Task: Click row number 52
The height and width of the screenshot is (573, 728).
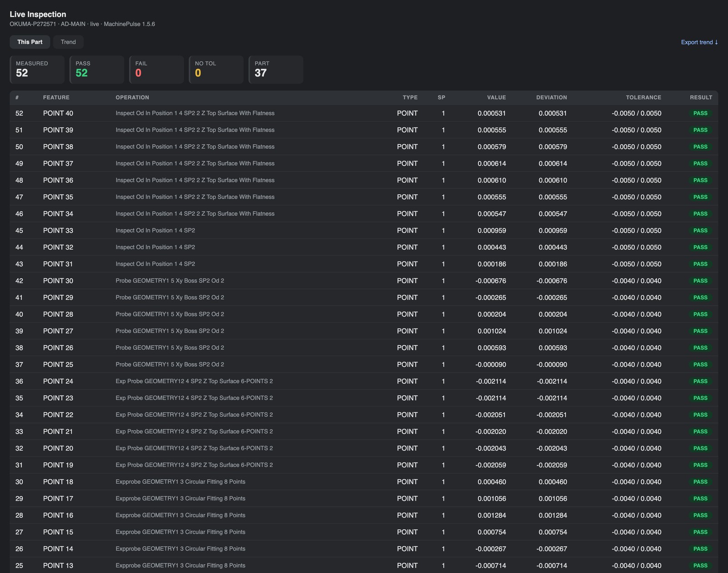Action: pos(19,113)
